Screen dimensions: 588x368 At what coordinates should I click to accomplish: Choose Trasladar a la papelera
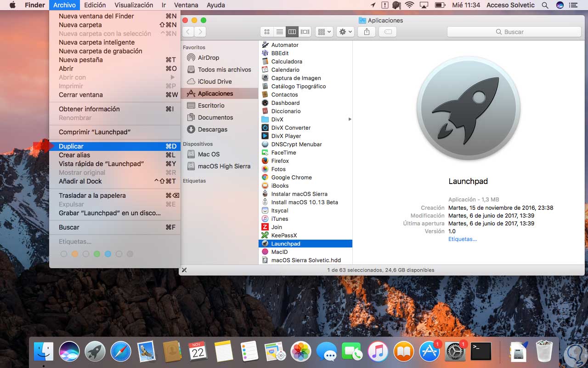115,195
